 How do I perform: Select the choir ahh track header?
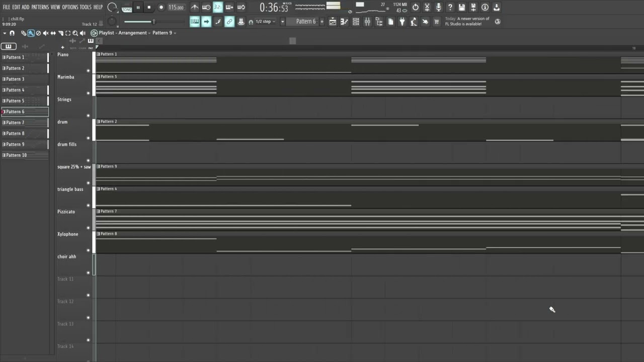(x=73, y=264)
